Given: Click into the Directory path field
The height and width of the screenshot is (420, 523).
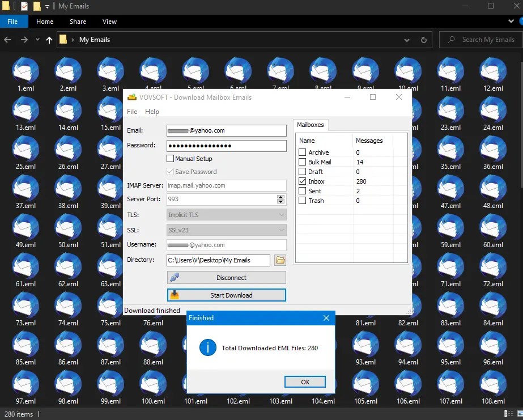Looking at the screenshot, I should click(218, 260).
